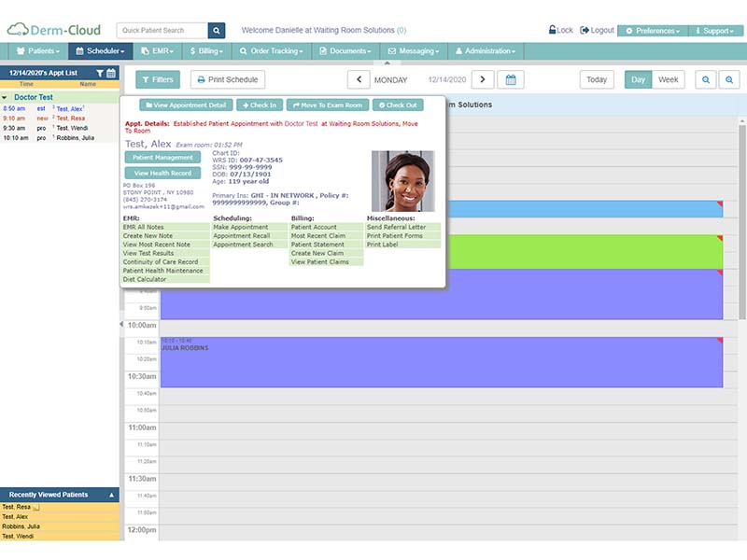Click the zoom out magnifier icon
Viewport: 747px width, 560px height.
[706, 79]
